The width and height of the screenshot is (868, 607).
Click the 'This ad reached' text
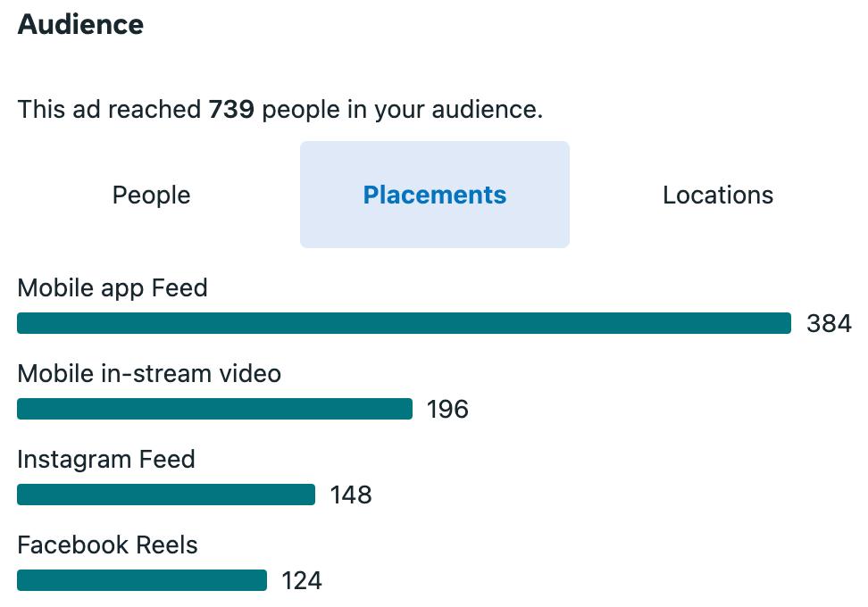[x=109, y=110]
